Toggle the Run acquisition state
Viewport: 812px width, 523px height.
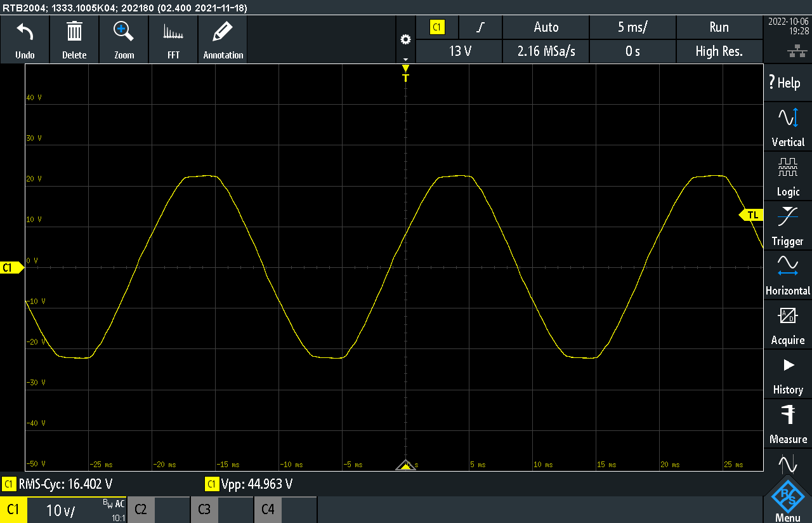click(x=719, y=27)
